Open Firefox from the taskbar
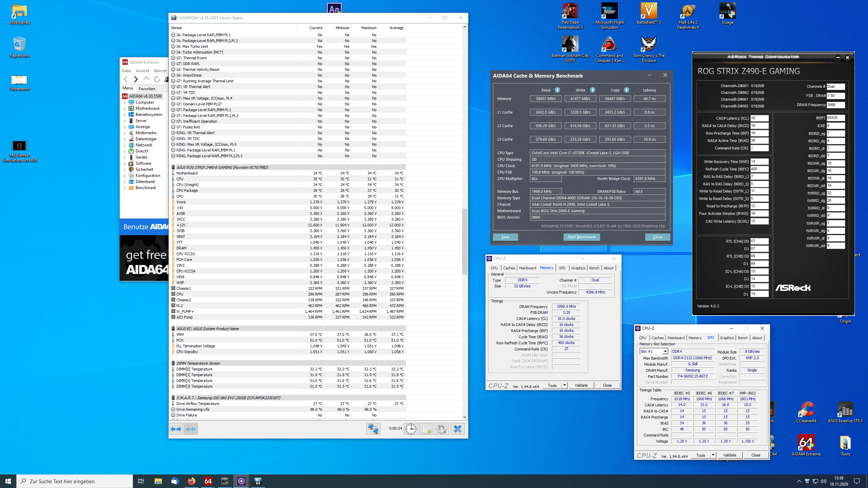The height and width of the screenshot is (488, 868). 191,481
